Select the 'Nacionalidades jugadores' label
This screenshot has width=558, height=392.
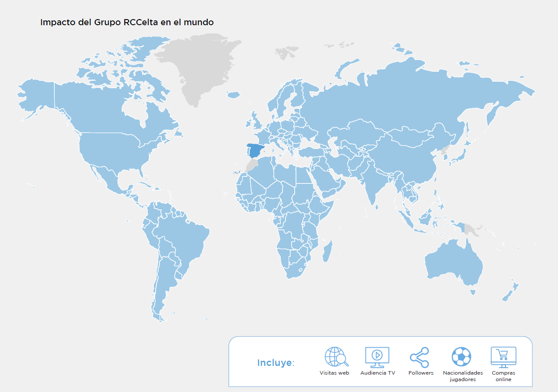[x=463, y=376]
